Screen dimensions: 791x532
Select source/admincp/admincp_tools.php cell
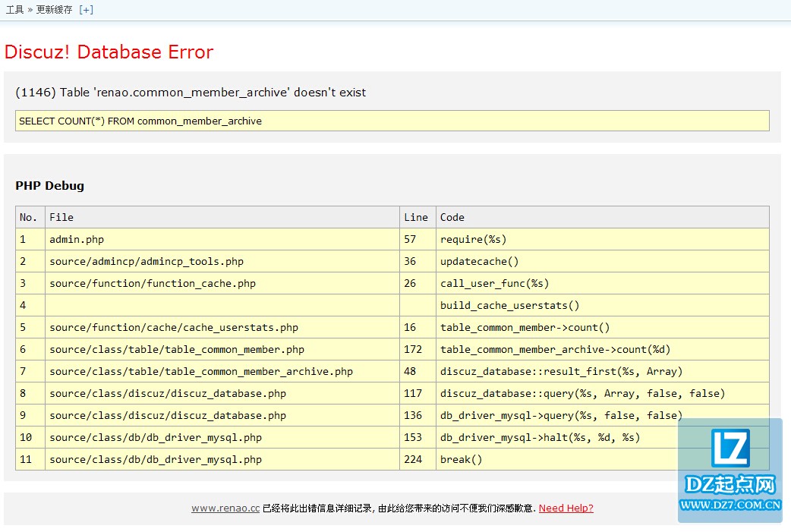pyautogui.click(x=222, y=261)
